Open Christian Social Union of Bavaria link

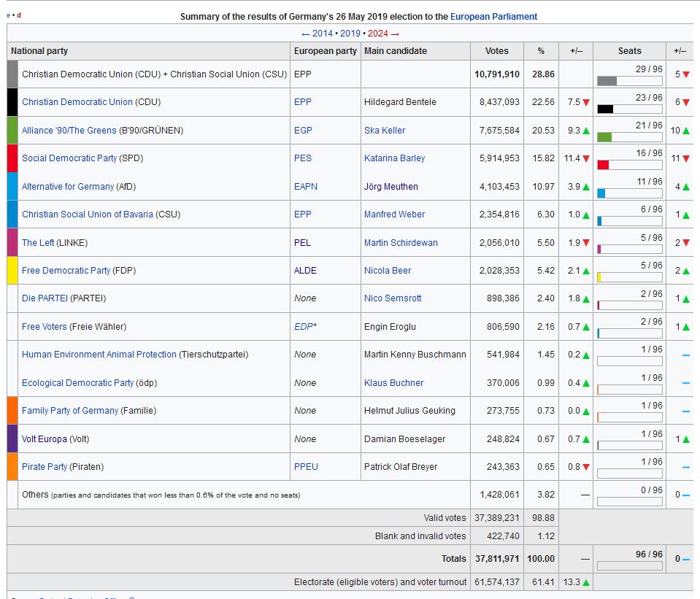pos(88,215)
